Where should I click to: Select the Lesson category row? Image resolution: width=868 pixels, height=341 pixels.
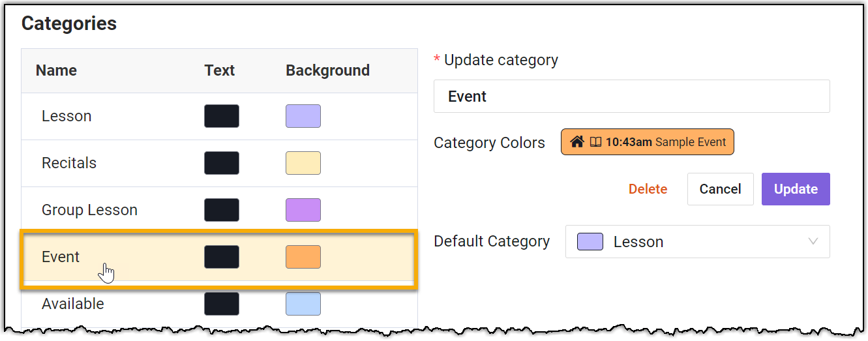pyautogui.click(x=67, y=116)
